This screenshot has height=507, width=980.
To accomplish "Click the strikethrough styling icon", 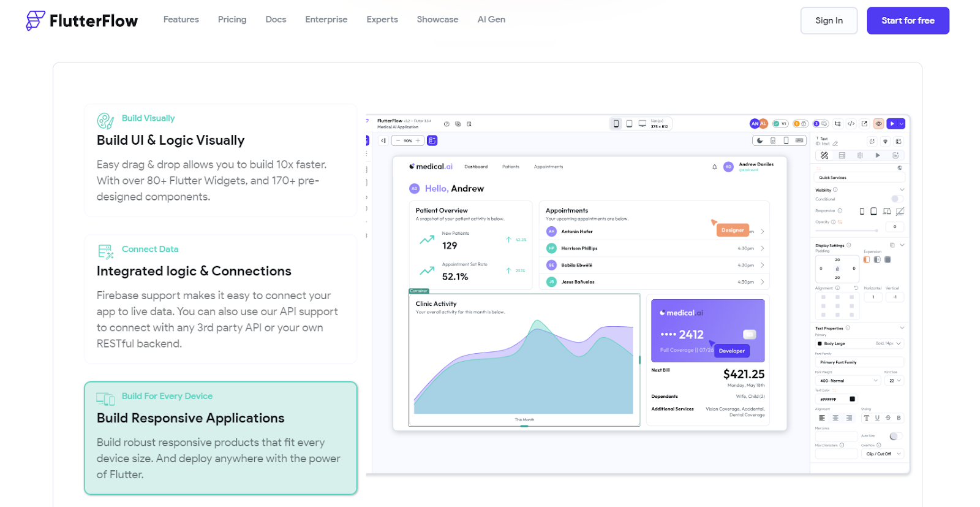I will (x=888, y=418).
